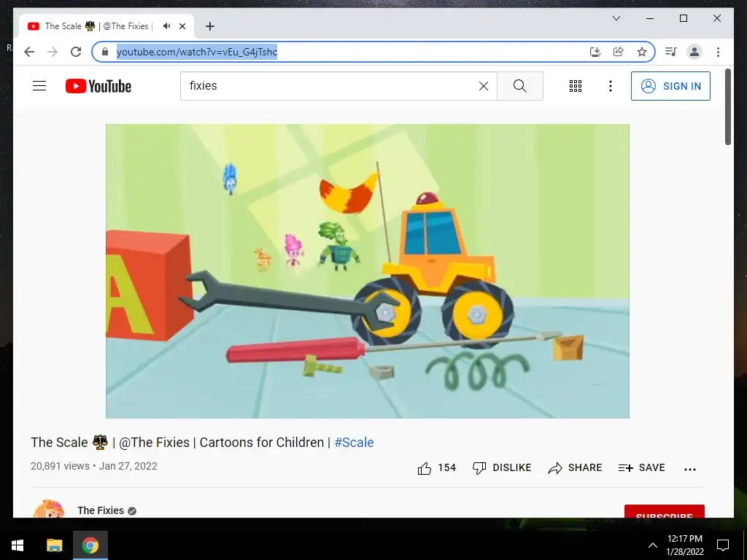Click the DISLIKE button
Viewport: 747px width, 560px height.
[x=502, y=468]
